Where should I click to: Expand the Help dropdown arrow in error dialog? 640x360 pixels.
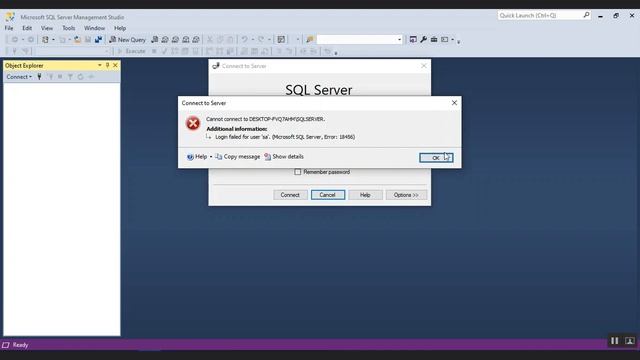[211, 157]
